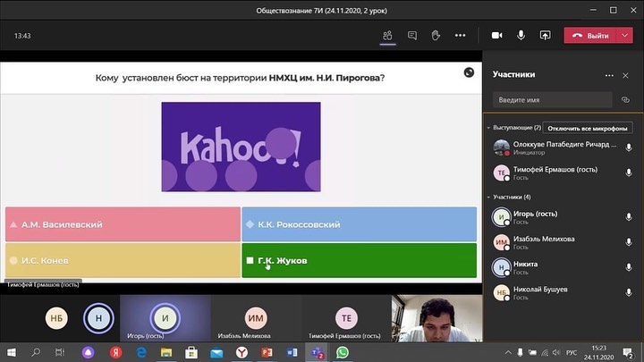This screenshot has height=362, width=644.
Task: Choose the green answer Г.К. Жуков
Action: pyautogui.click(x=360, y=260)
